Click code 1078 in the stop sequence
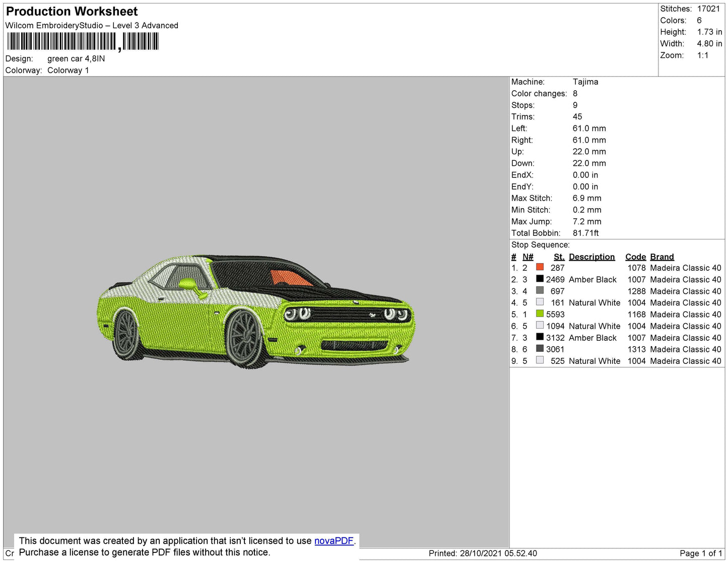This screenshot has height=563, width=728. 636,268
